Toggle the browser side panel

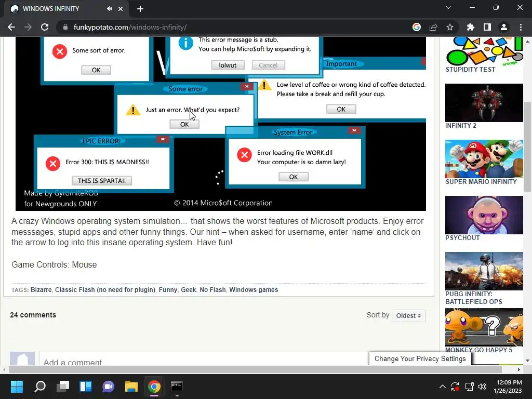[487, 27]
